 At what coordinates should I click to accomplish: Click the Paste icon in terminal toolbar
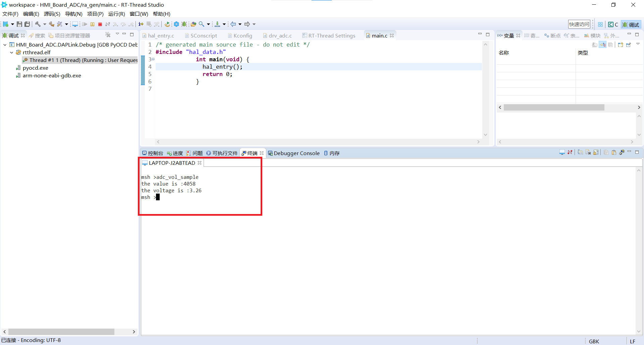[x=614, y=152]
